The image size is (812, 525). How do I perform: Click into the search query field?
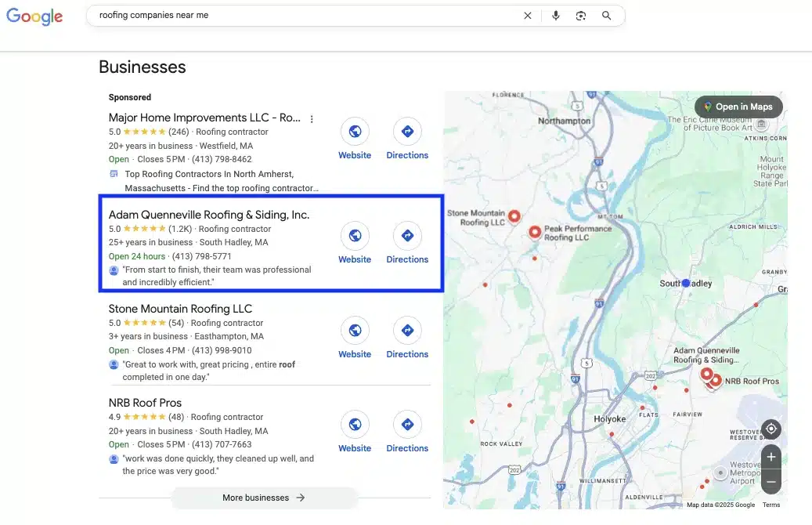point(305,16)
